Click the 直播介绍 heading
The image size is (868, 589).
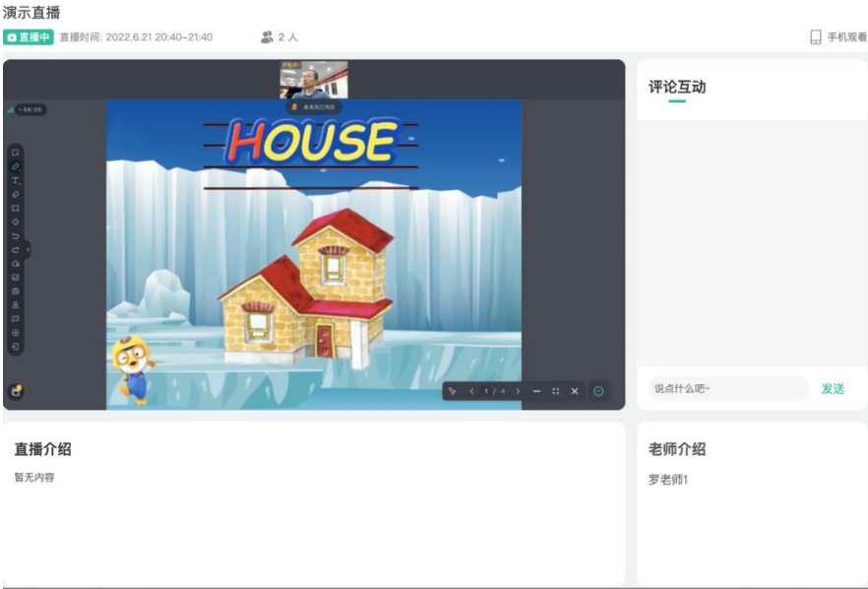pyautogui.click(x=43, y=449)
